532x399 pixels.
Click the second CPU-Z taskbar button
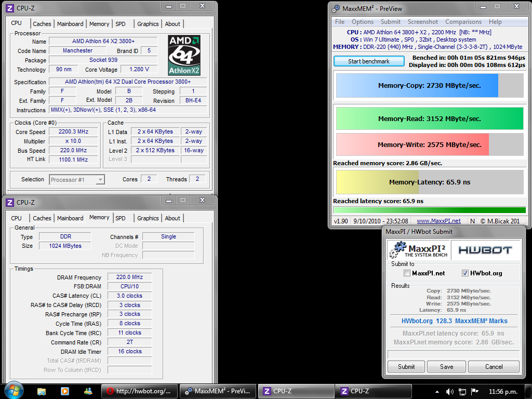coord(373,391)
